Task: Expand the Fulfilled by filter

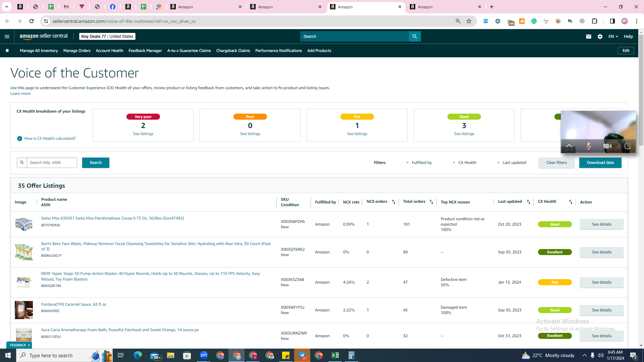Action: tap(419, 163)
